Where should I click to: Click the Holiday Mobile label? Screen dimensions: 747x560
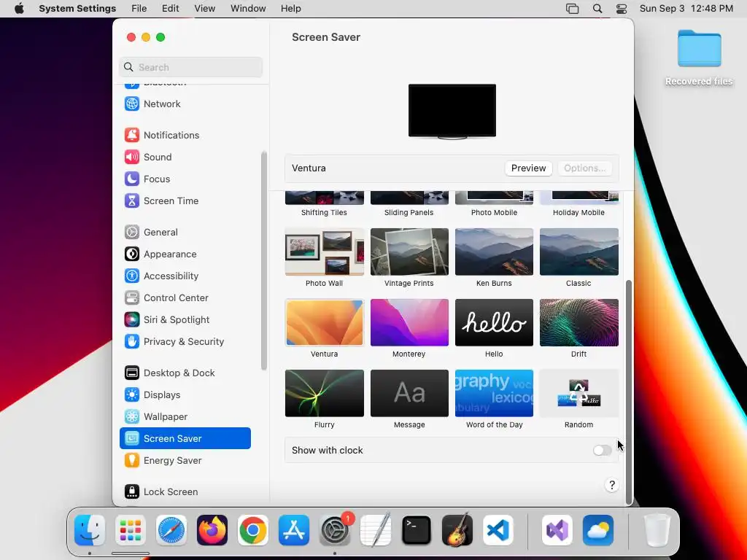click(x=578, y=212)
